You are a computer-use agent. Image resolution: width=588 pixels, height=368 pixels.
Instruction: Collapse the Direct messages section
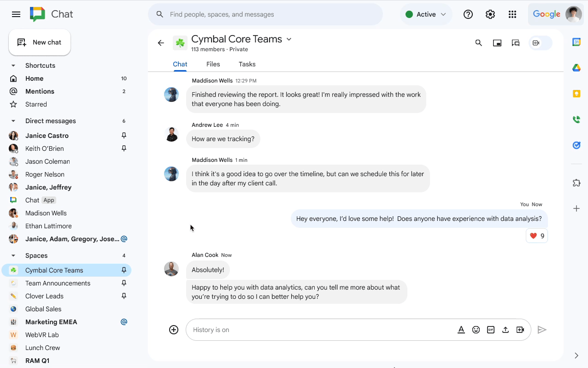coord(13,120)
